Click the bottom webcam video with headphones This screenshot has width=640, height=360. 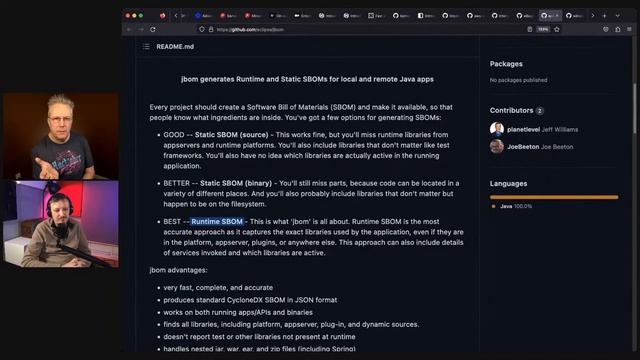(x=61, y=224)
